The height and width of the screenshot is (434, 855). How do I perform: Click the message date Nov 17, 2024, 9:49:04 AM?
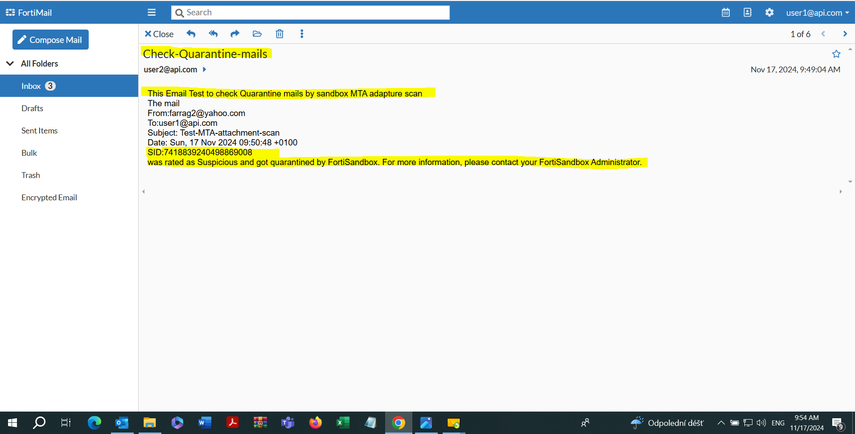click(795, 69)
